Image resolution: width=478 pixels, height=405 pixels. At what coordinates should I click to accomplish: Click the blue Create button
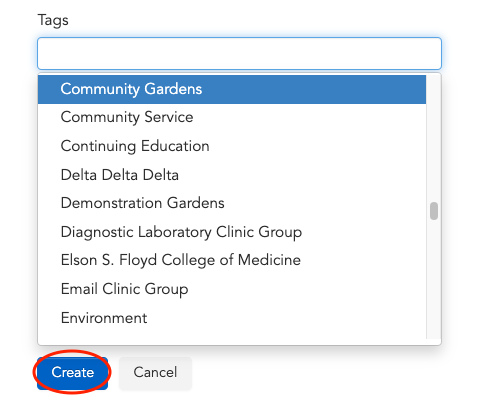(72, 373)
